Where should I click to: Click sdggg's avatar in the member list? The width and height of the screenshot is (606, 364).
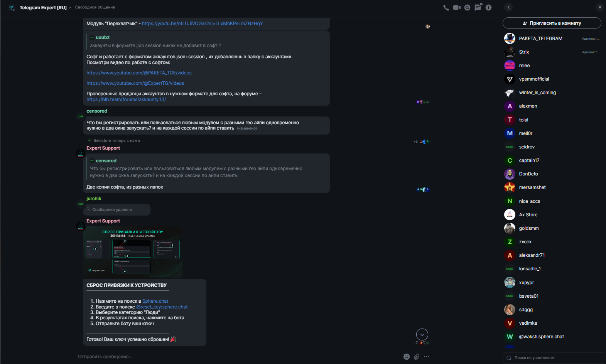(x=510, y=310)
